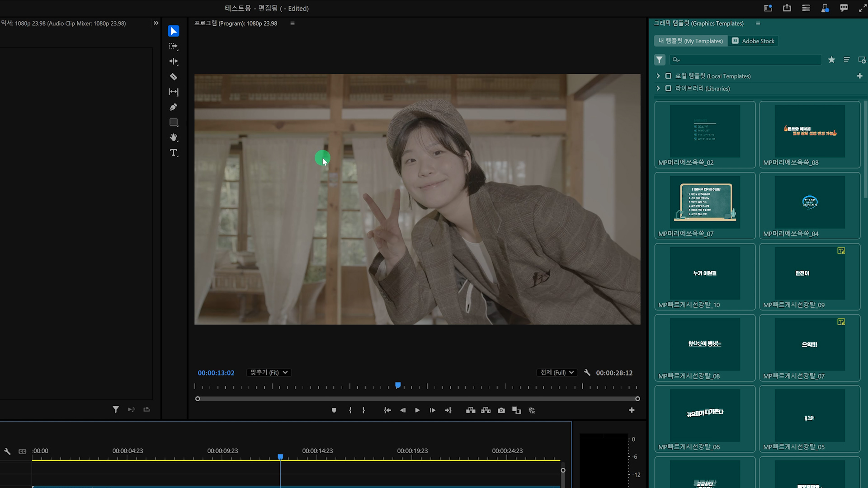868x488 pixels.
Task: Select the Program 1080p 23.98 panel tab
Action: [x=236, y=23]
